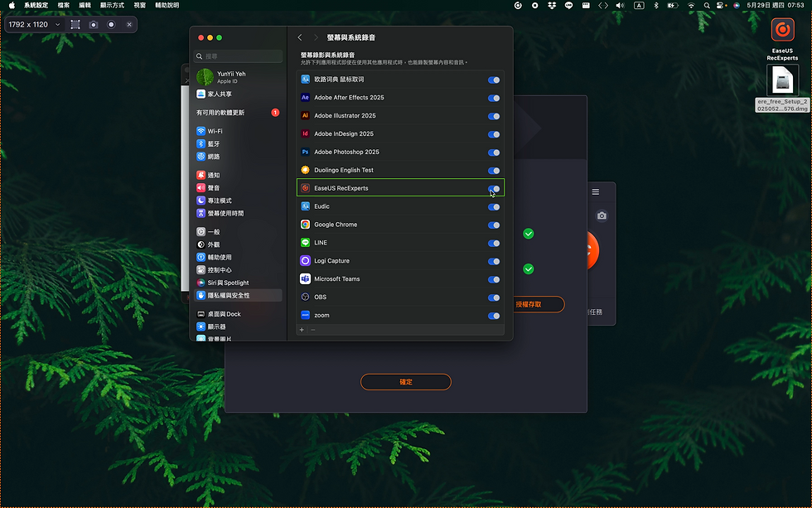Switch off Adobe Photoshop 2025 permission
The width and height of the screenshot is (812, 508).
(494, 152)
